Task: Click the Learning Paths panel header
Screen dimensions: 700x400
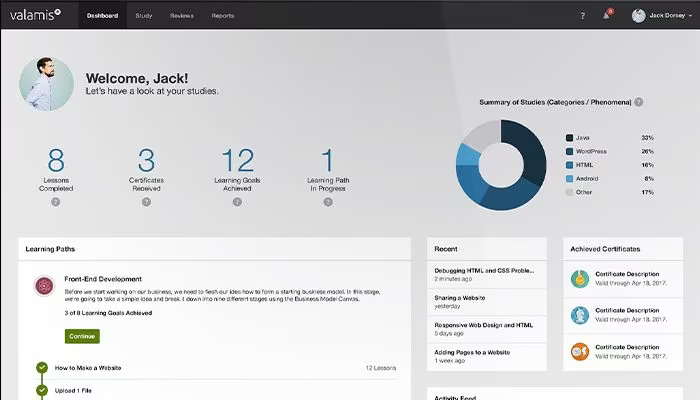Action: (x=214, y=249)
